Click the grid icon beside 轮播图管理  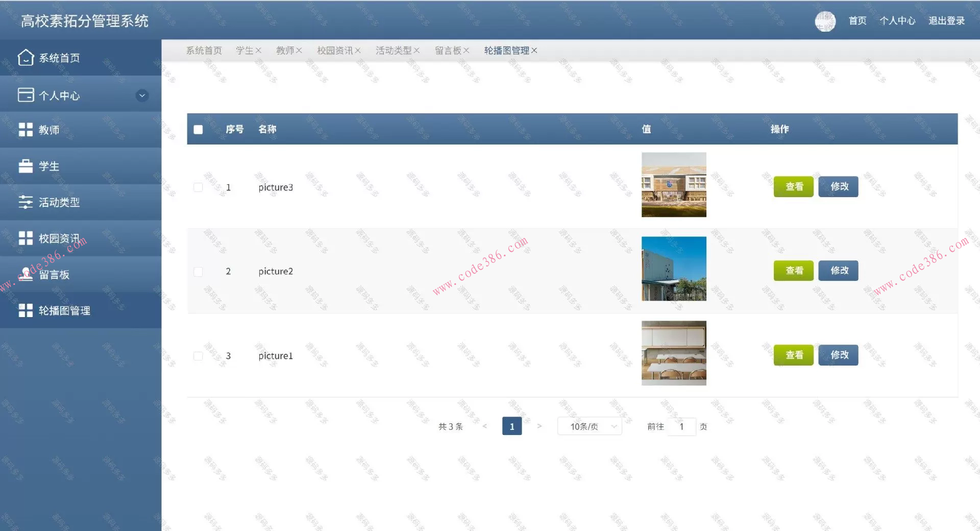26,310
